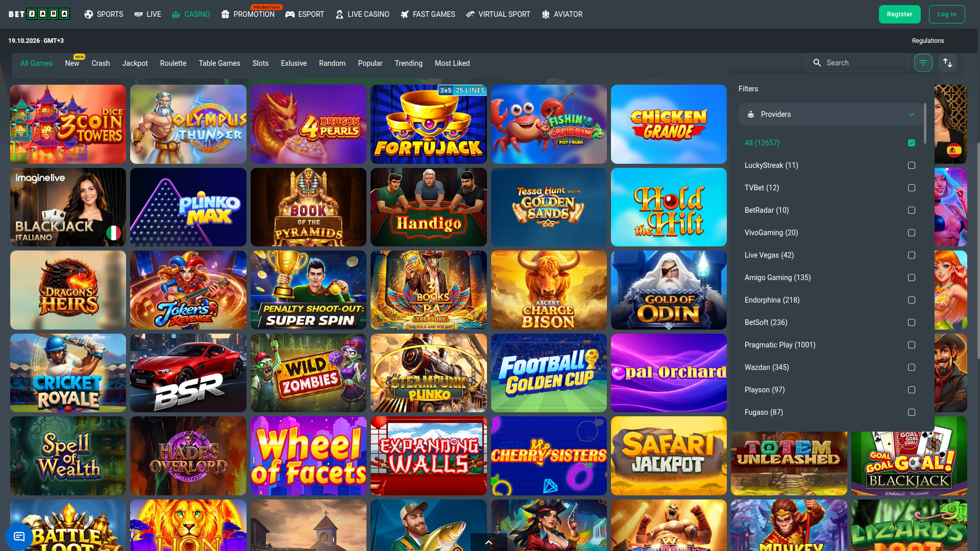Select the Roulette category tab

173,63
